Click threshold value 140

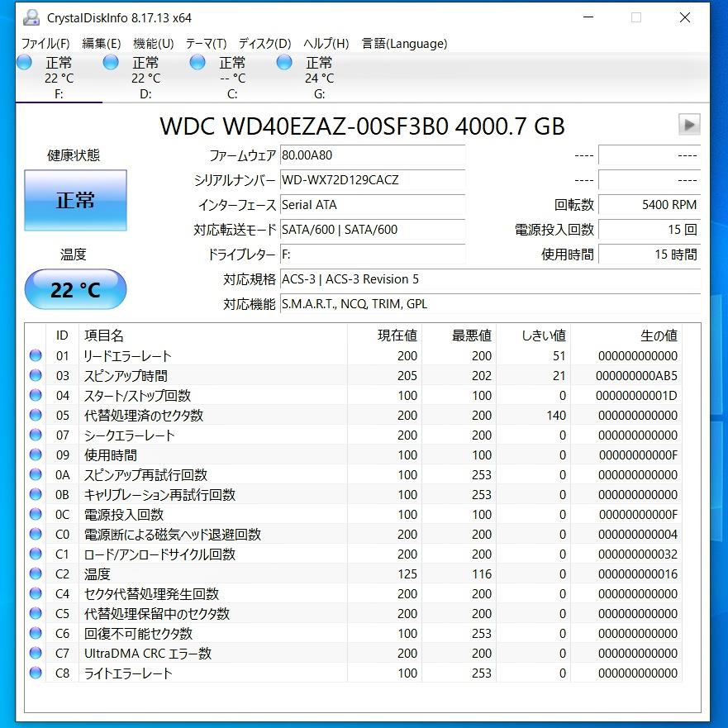click(x=556, y=415)
